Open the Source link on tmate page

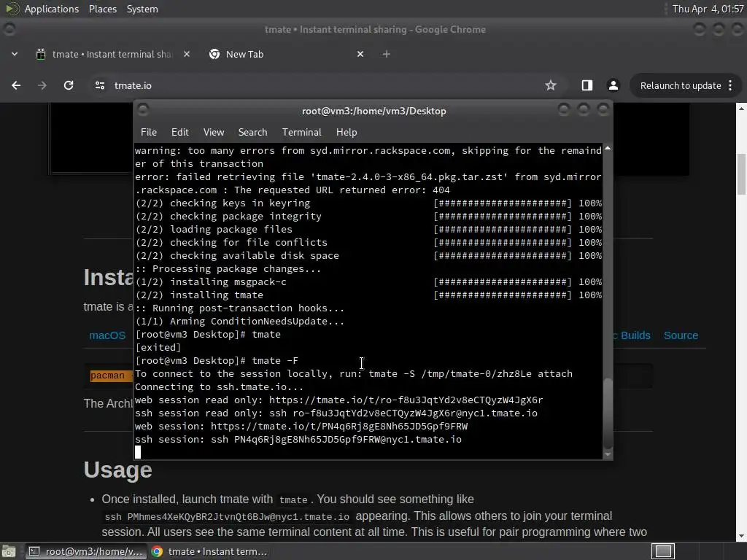[x=681, y=335]
